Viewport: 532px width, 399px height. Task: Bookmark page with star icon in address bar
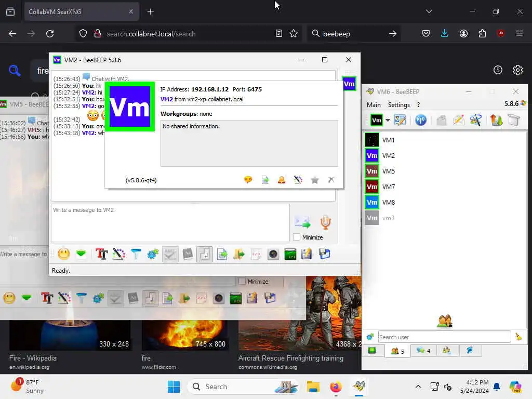294,34
